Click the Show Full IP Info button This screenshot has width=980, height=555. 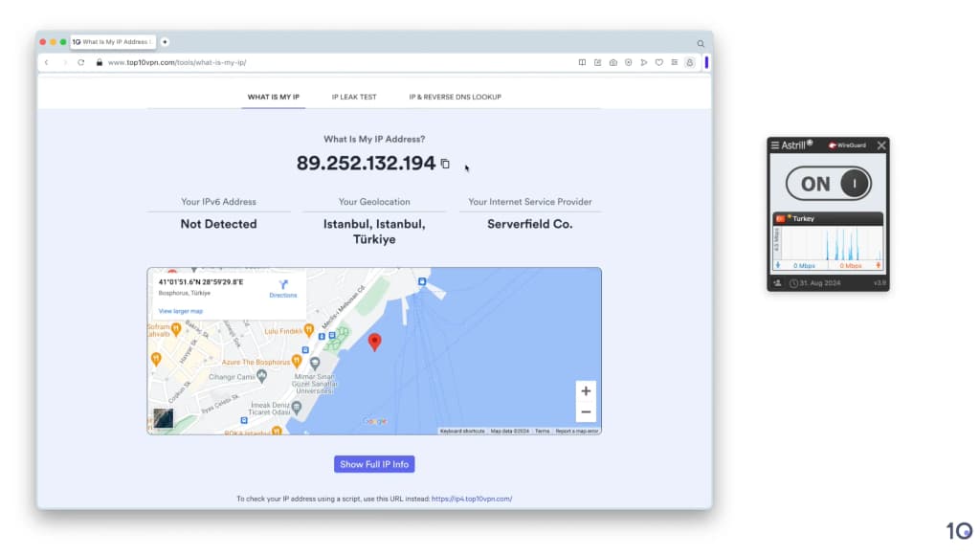[374, 464]
